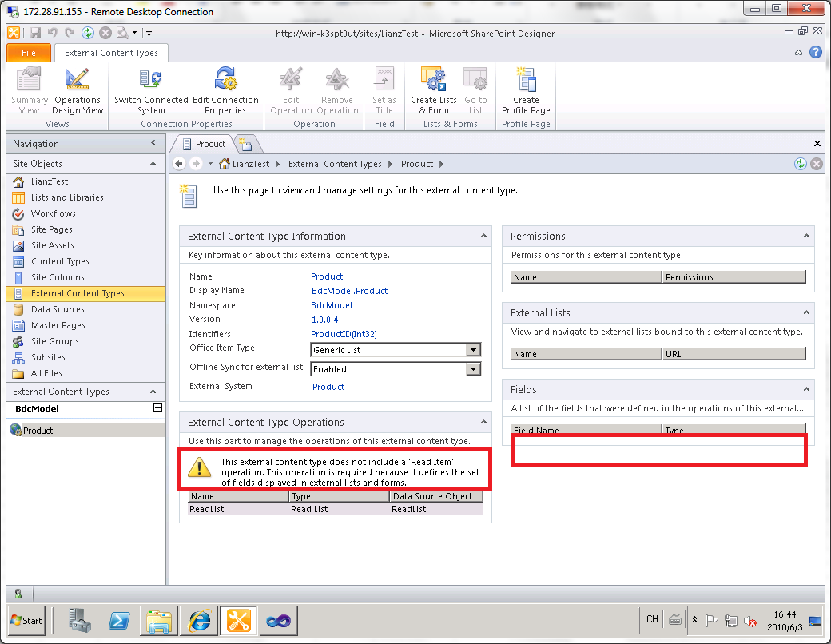Open Server Manager from taskbar
The height and width of the screenshot is (644, 831).
(79, 620)
